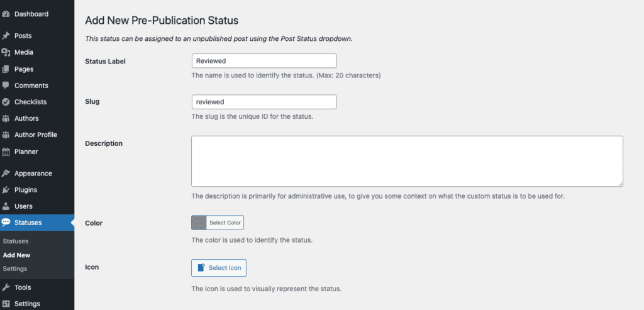The width and height of the screenshot is (644, 310).
Task: Click the Media library icon
Action: 6,52
